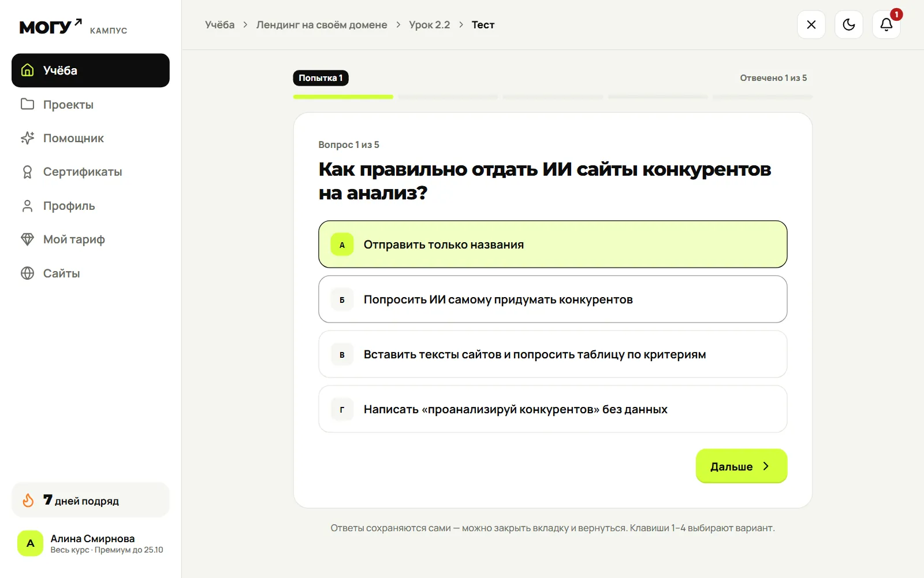
Task: Click the user name Алина Смирнова
Action: (x=92, y=539)
